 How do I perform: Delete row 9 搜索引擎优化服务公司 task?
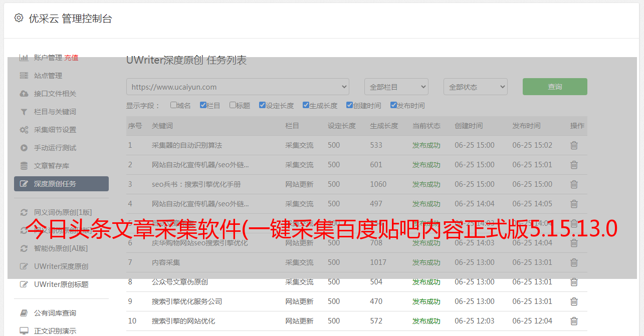[x=574, y=301]
